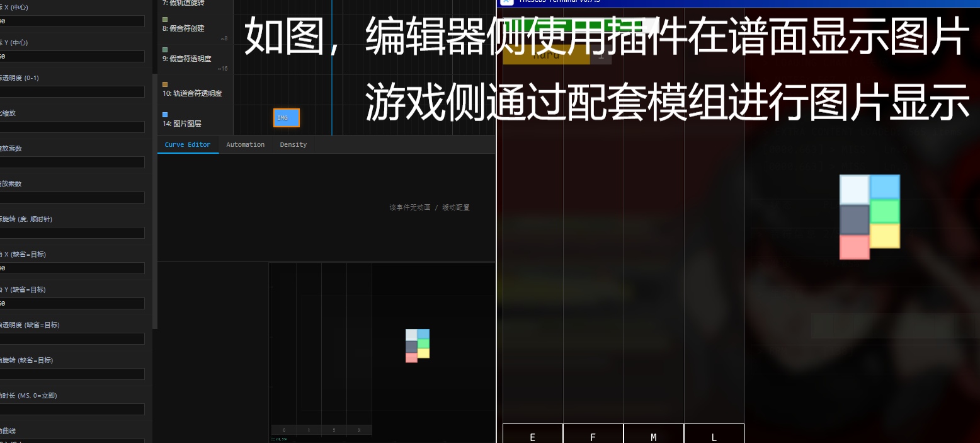Click the color square of track 10 轨道音符透明度
Image resolution: width=980 pixels, height=443 pixels.
[165, 84]
